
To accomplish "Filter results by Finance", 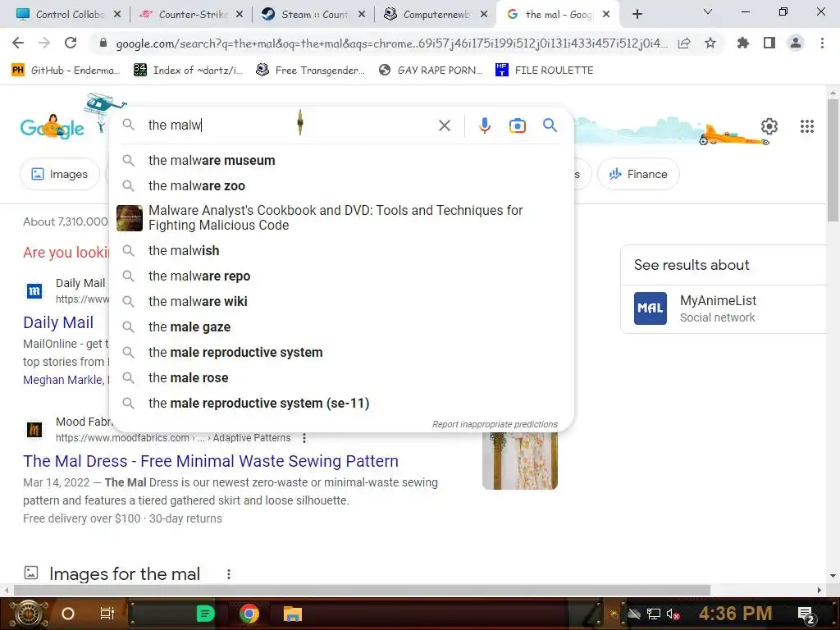I will point(638,174).
